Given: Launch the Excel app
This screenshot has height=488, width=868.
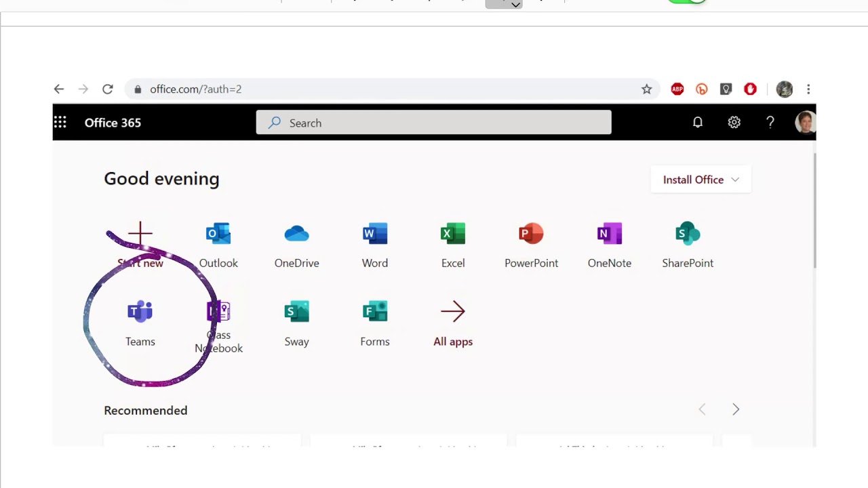Looking at the screenshot, I should pos(453,245).
